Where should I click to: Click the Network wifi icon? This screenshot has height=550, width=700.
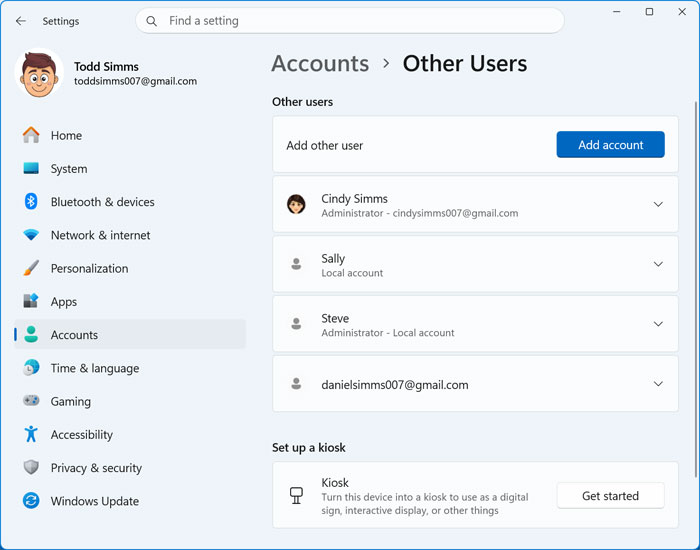pos(31,235)
